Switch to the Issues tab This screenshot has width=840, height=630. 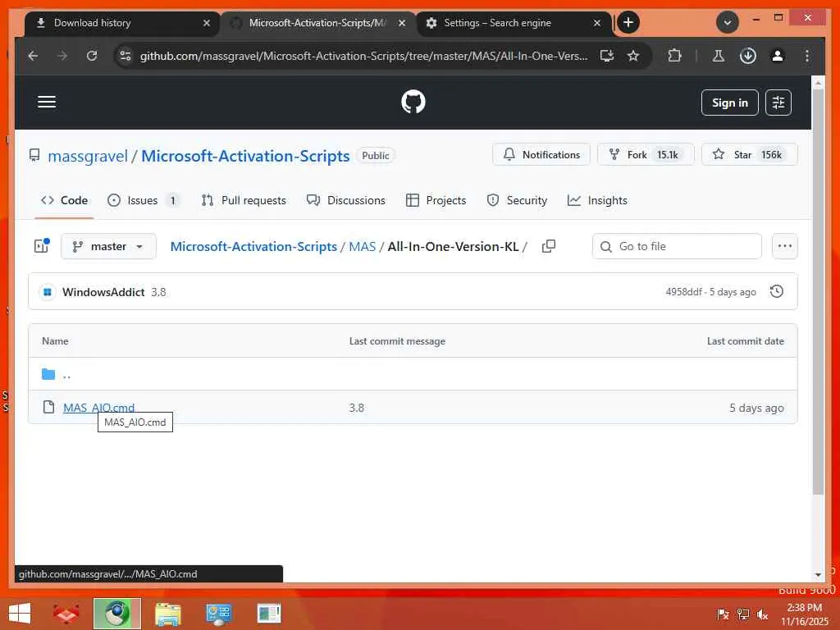143,200
